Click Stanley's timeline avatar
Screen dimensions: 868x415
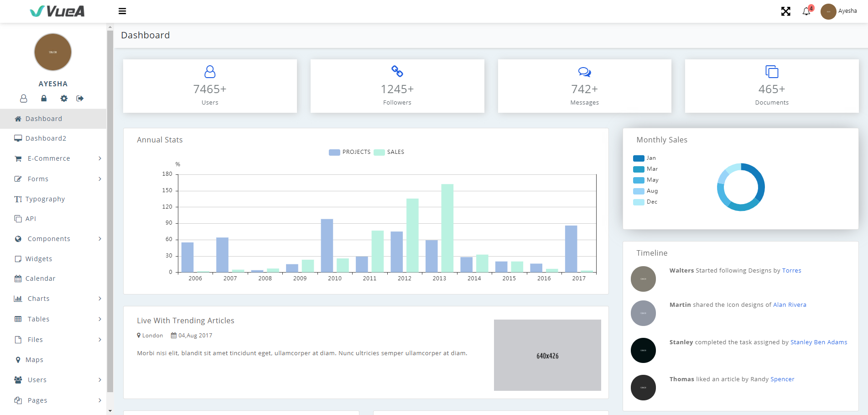(643, 351)
